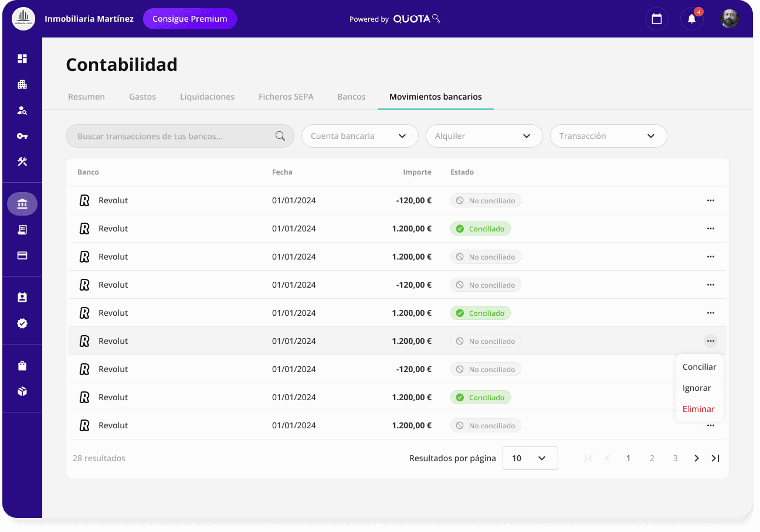Switch to the Ficheros SEPA tab

pos(286,97)
